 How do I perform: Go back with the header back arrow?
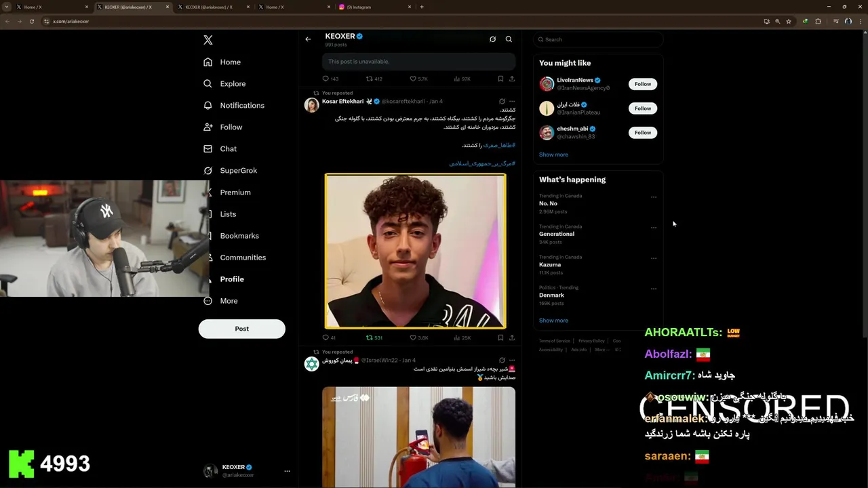pyautogui.click(x=308, y=39)
